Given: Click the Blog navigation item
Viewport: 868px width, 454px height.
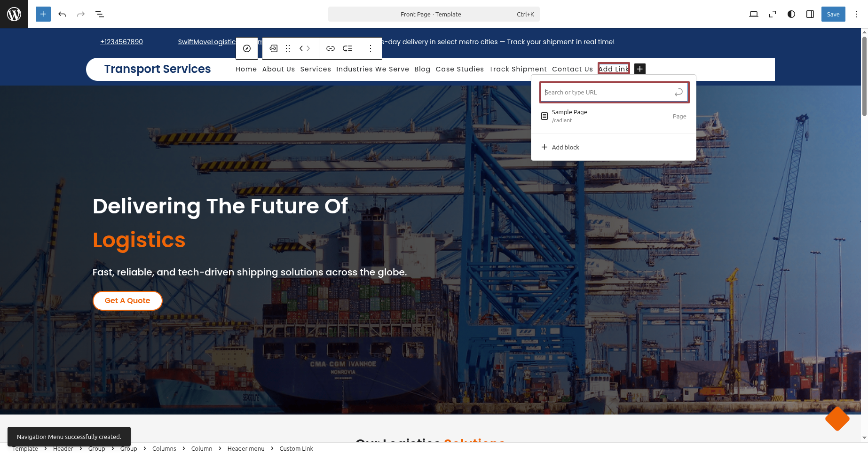Looking at the screenshot, I should [422, 69].
